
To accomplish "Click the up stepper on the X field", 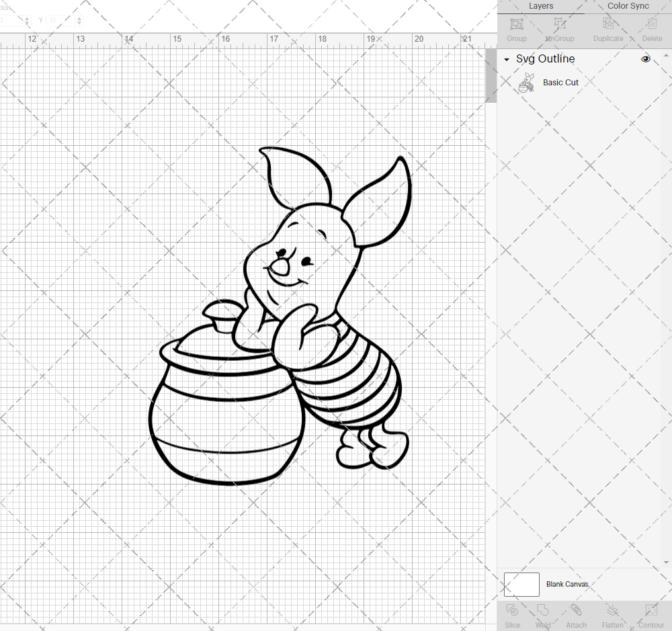I will click(27, 17).
